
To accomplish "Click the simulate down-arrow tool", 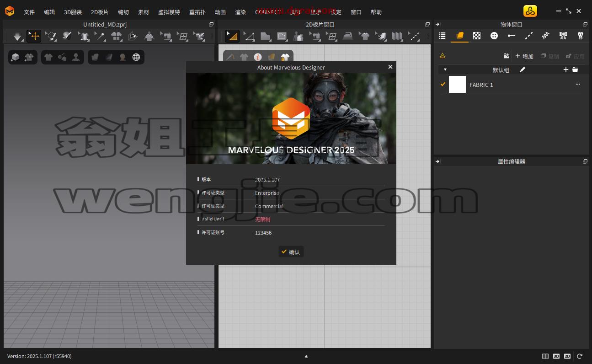I will pos(17,36).
